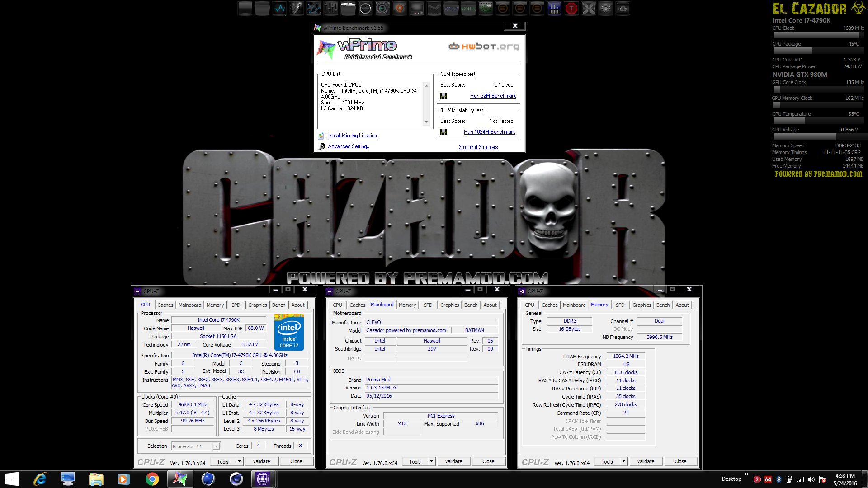Open the Windows Start button

[x=12, y=479]
